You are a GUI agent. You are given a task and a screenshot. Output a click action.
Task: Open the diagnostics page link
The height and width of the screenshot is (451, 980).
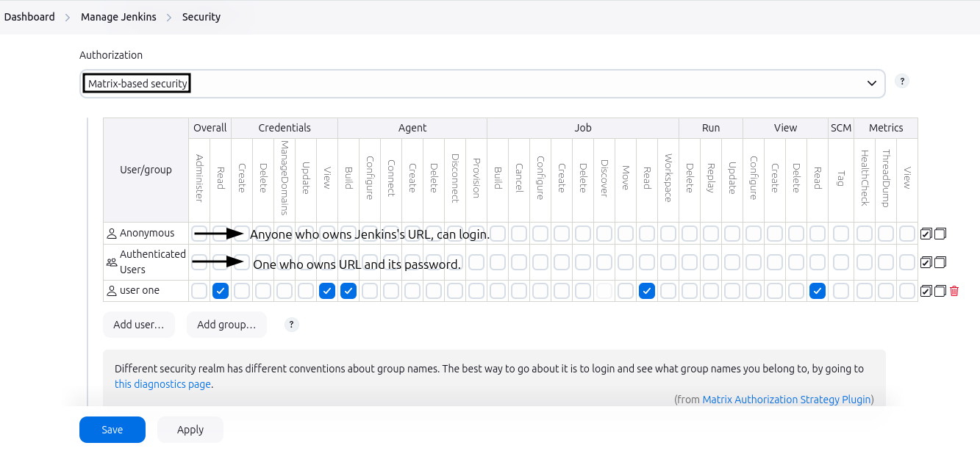(x=162, y=384)
